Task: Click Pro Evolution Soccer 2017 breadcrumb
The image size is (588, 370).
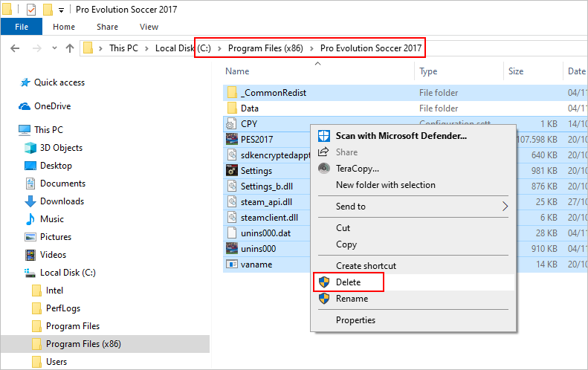Action: [371, 48]
